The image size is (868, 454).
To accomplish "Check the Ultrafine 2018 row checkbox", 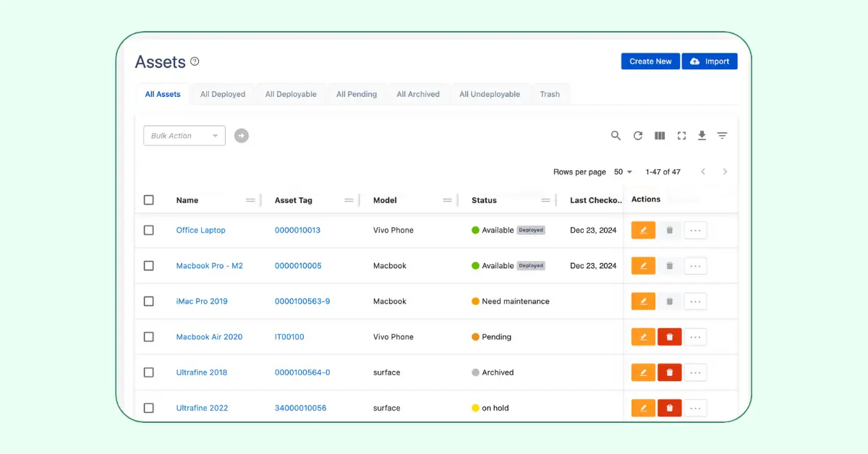I will [149, 372].
